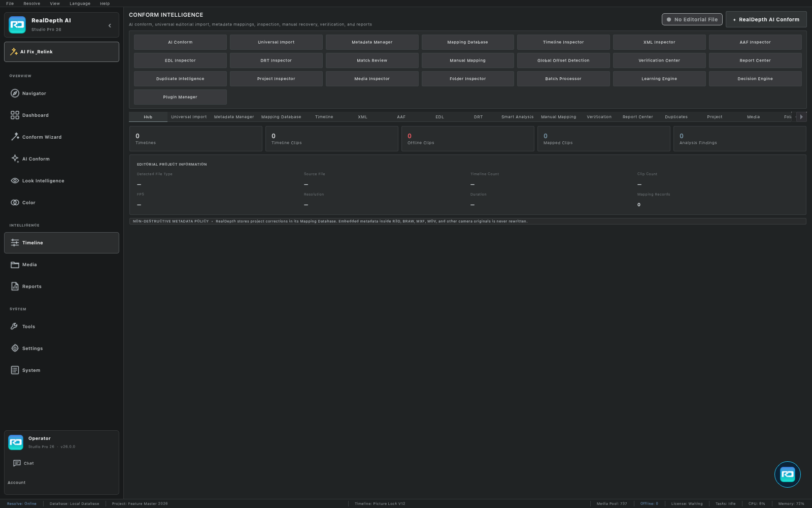Switch to the Duplicates tab

(x=676, y=117)
